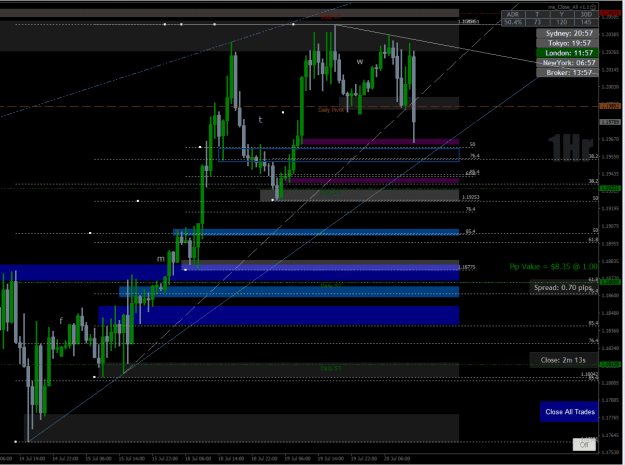Toggle the Off button near bottom-right
This screenshot has height=465, width=625.
(584, 445)
